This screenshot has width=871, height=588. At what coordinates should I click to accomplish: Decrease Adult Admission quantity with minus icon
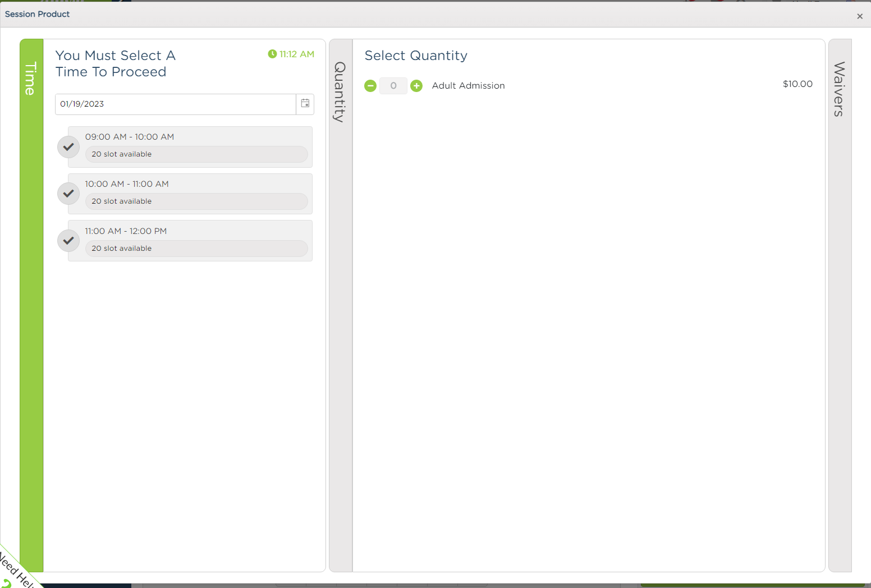pyautogui.click(x=370, y=86)
